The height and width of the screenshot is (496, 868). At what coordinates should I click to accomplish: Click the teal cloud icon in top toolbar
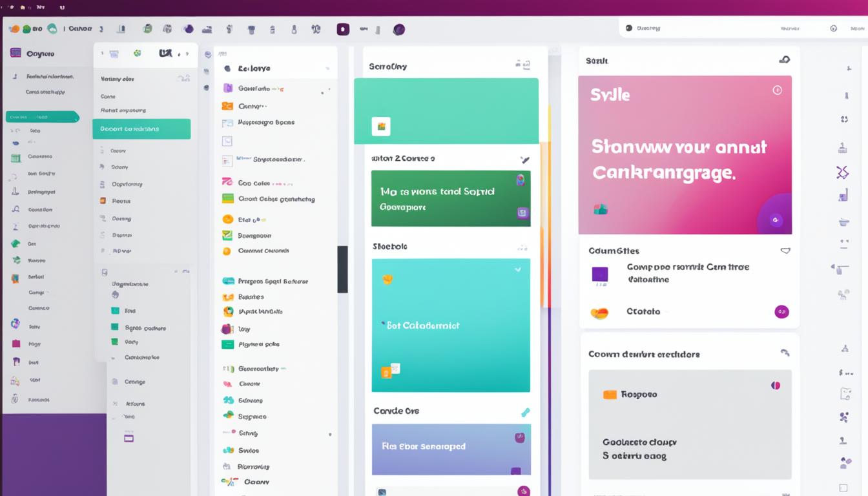click(52, 29)
